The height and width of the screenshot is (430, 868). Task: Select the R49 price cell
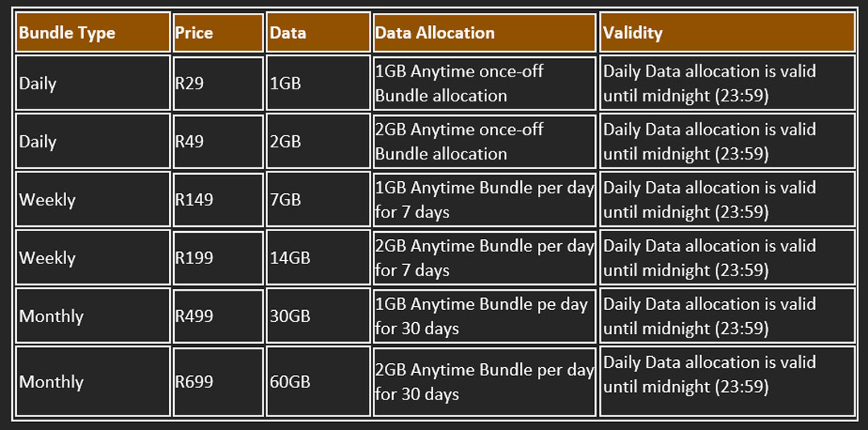[190, 142]
